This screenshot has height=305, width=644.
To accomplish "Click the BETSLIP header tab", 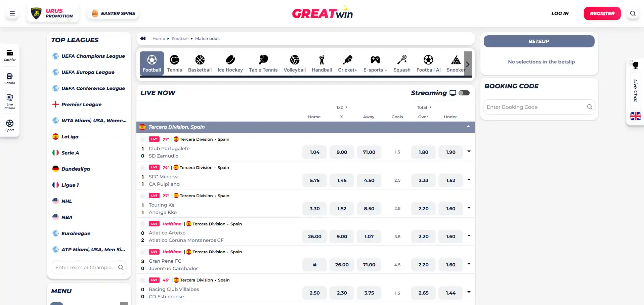I will (x=539, y=41).
